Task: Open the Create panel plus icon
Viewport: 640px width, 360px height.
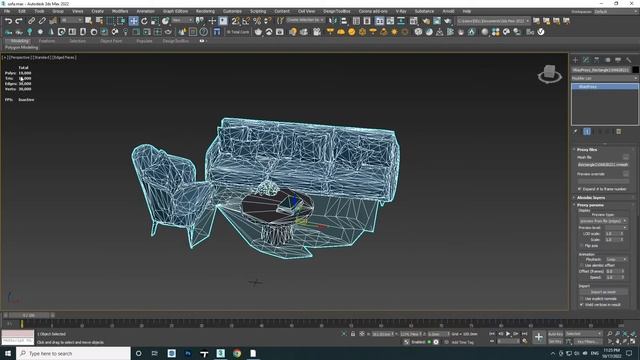Action: [575, 60]
